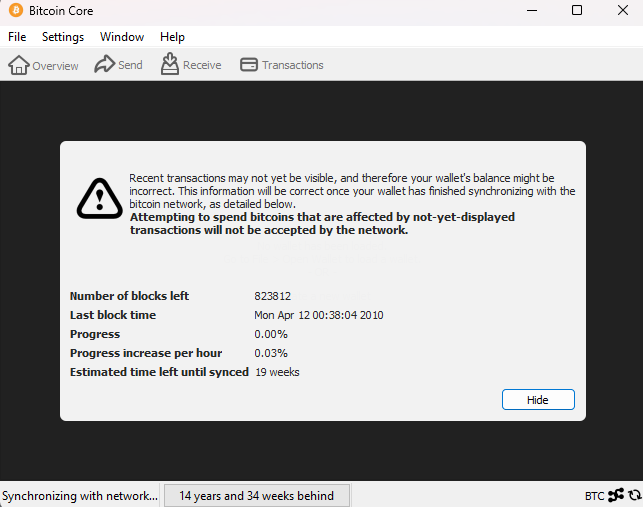
Task: Click the 'Number of blocks left' label
Action: [129, 296]
